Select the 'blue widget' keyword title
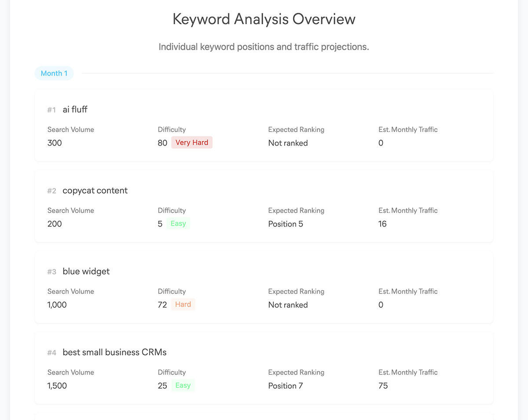The image size is (528, 420). click(x=86, y=271)
